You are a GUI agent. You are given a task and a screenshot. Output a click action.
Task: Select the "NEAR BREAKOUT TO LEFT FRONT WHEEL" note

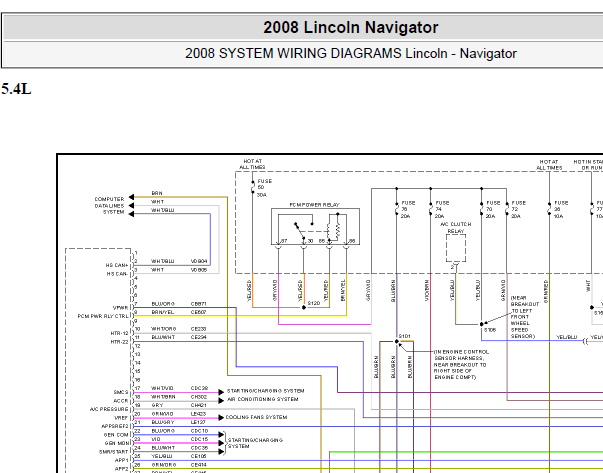coord(525,317)
